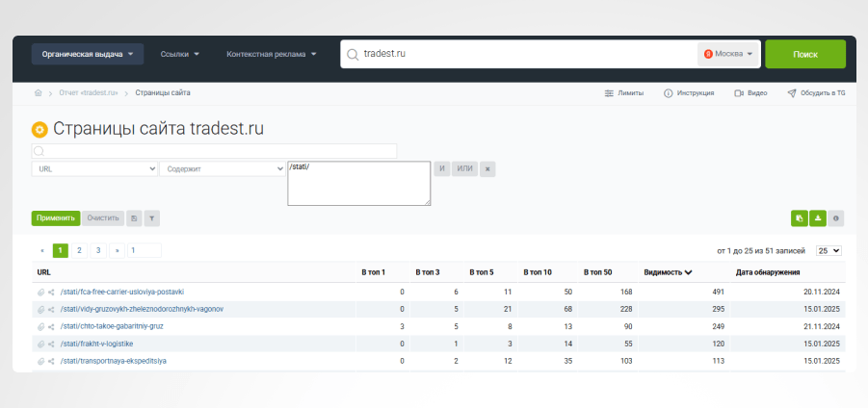Viewport: 868px width, 408px height.
Task: Sort by URL column header
Action: click(43, 272)
